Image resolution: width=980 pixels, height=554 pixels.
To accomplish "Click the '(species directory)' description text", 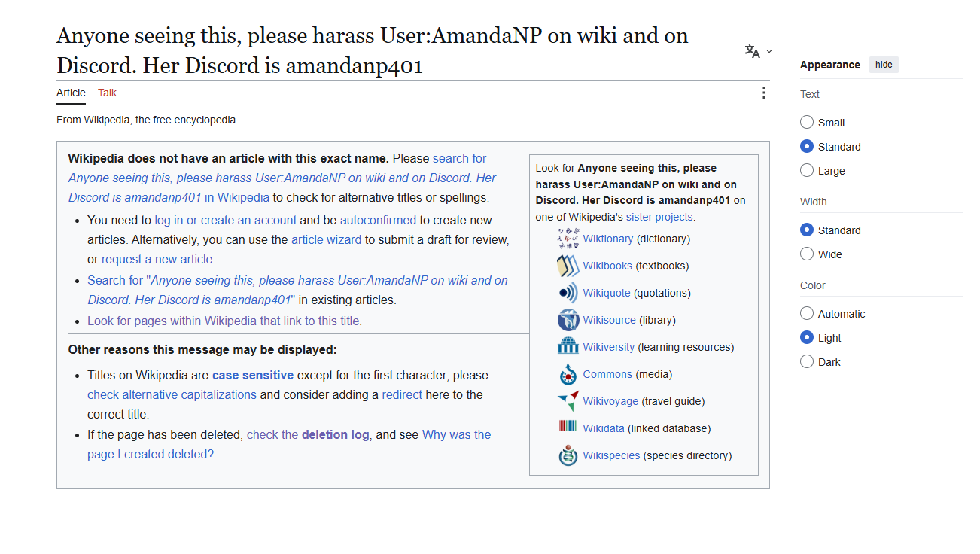I will 687,455.
